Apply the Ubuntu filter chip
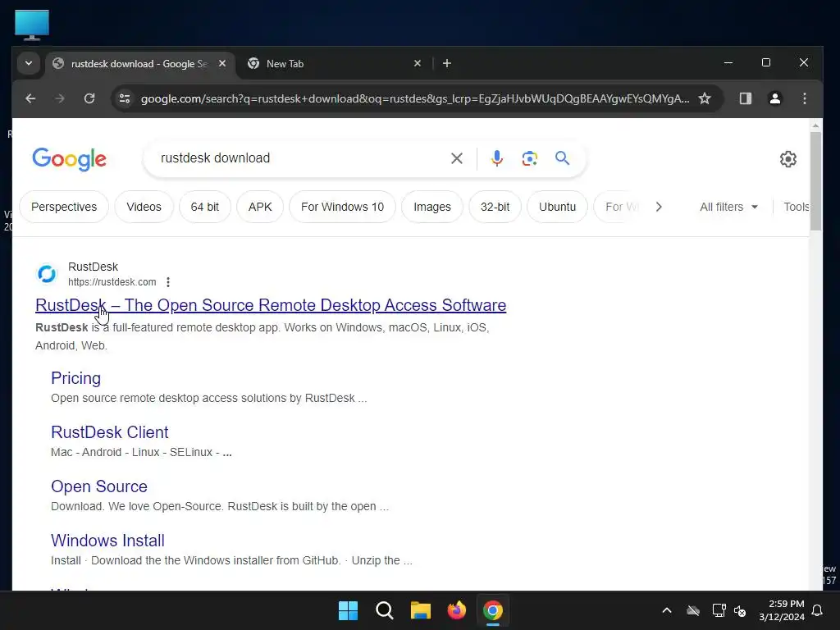The width and height of the screenshot is (840, 630). pos(557,207)
